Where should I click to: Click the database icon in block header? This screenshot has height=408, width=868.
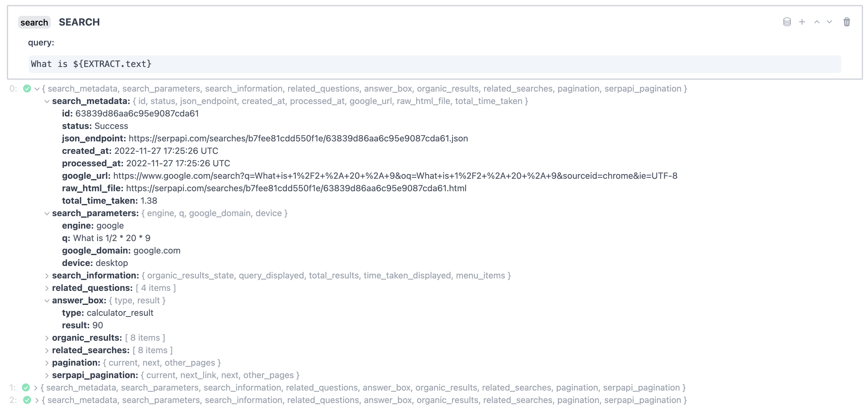(787, 22)
